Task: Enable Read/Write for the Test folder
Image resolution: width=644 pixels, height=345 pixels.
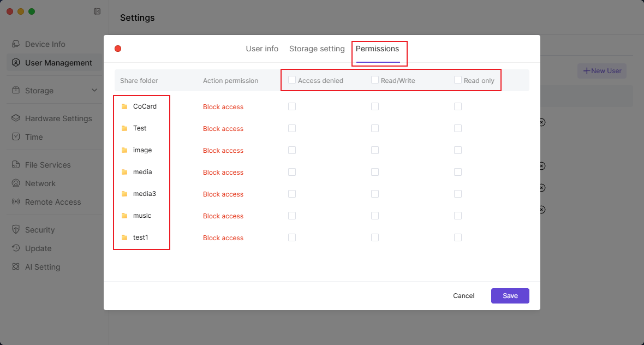Action: pos(375,128)
